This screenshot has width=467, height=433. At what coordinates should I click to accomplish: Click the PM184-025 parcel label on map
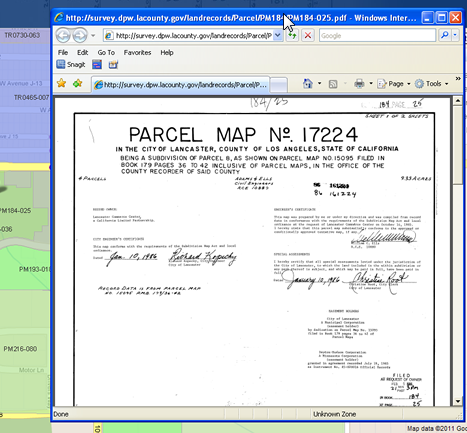tap(15, 211)
